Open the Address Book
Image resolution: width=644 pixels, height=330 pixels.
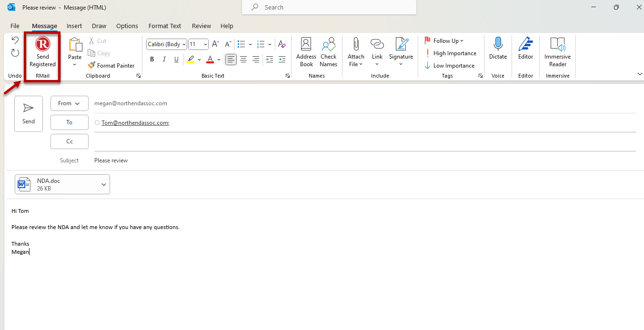pos(306,51)
